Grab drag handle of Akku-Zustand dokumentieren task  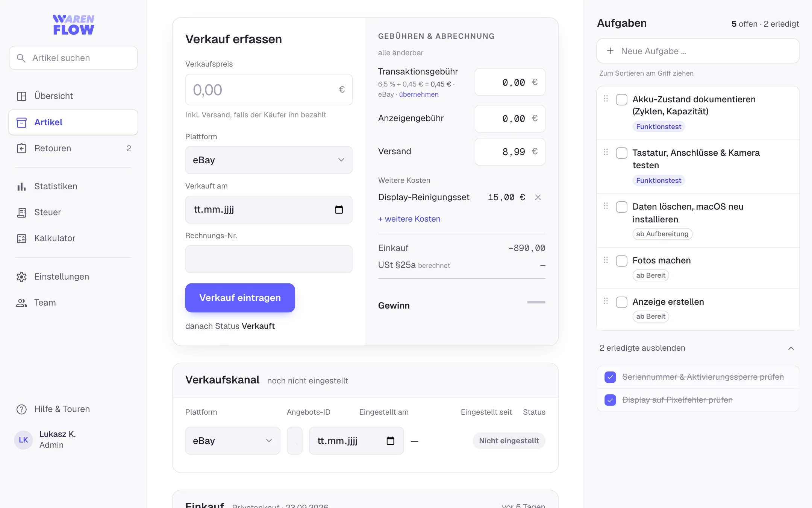tap(606, 99)
